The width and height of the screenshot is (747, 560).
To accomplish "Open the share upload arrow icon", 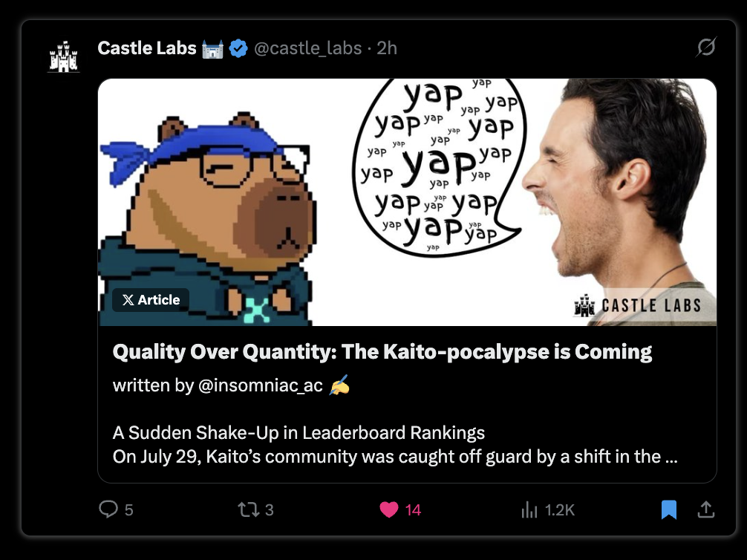I will coord(706,509).
